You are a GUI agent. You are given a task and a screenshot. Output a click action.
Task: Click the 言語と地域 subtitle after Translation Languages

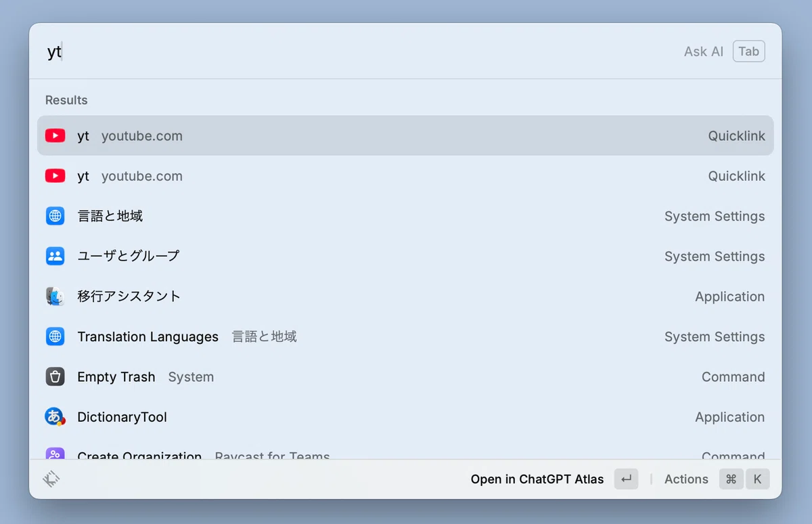pos(265,336)
